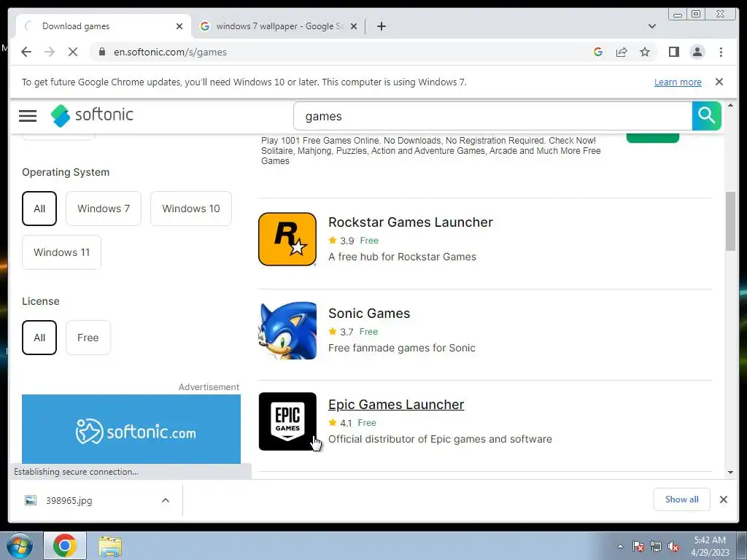The width and height of the screenshot is (747, 560).
Task: Click the Softonic search magnifier button
Action: pyautogui.click(x=706, y=116)
